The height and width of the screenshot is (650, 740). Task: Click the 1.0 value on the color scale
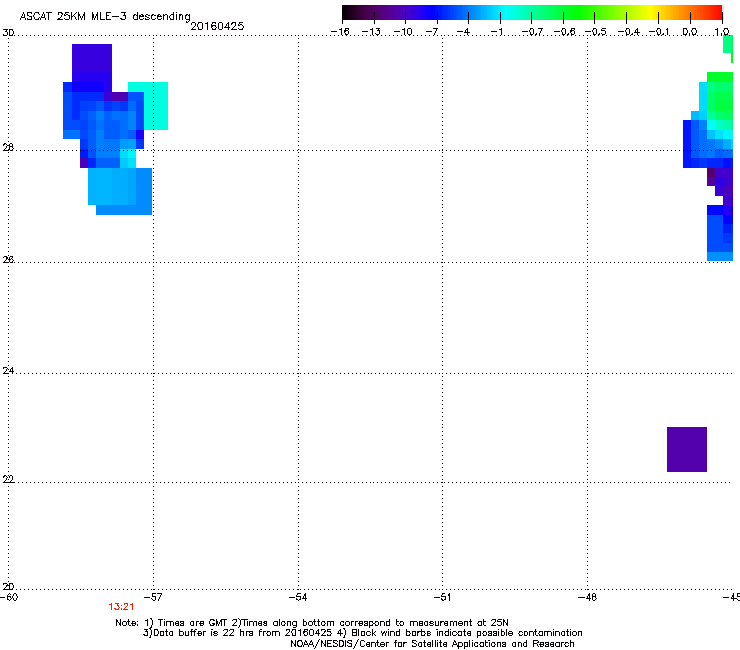pyautogui.click(x=722, y=32)
